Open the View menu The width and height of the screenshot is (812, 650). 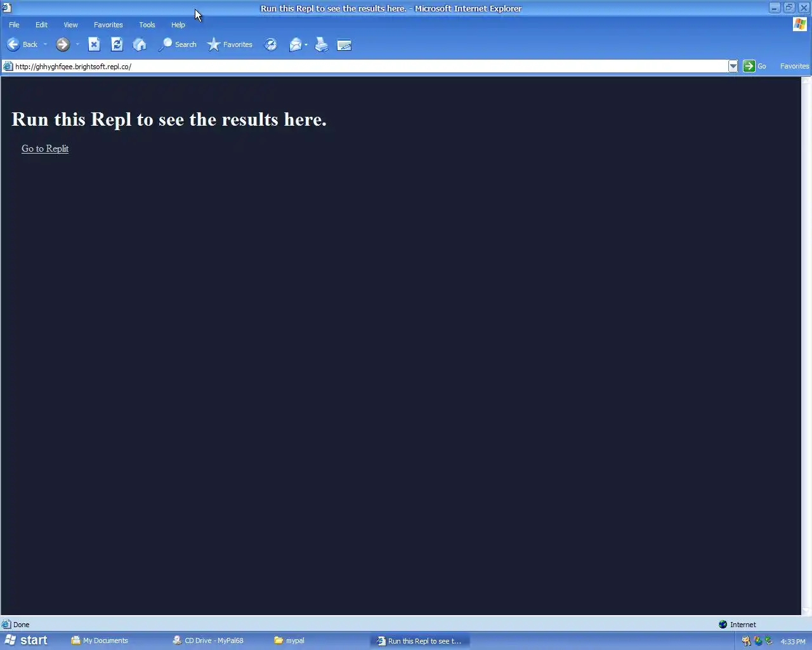(x=70, y=25)
